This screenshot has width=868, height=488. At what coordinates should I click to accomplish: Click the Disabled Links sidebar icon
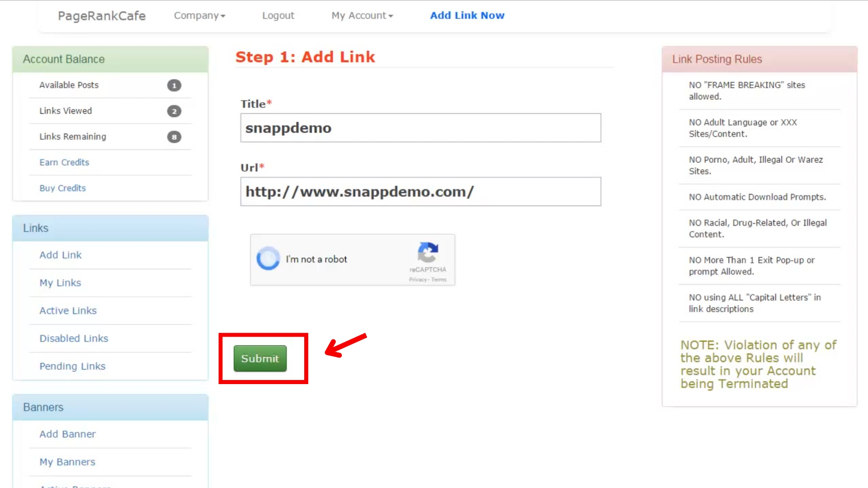tap(73, 338)
